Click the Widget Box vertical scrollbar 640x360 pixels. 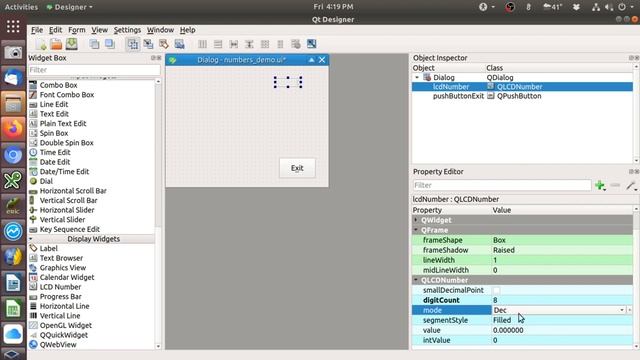[158, 213]
